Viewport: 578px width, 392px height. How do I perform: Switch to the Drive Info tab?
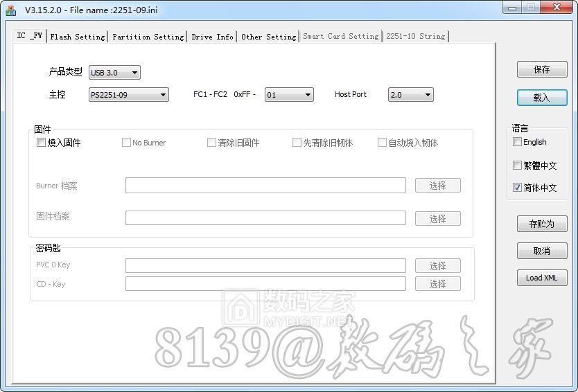click(212, 37)
